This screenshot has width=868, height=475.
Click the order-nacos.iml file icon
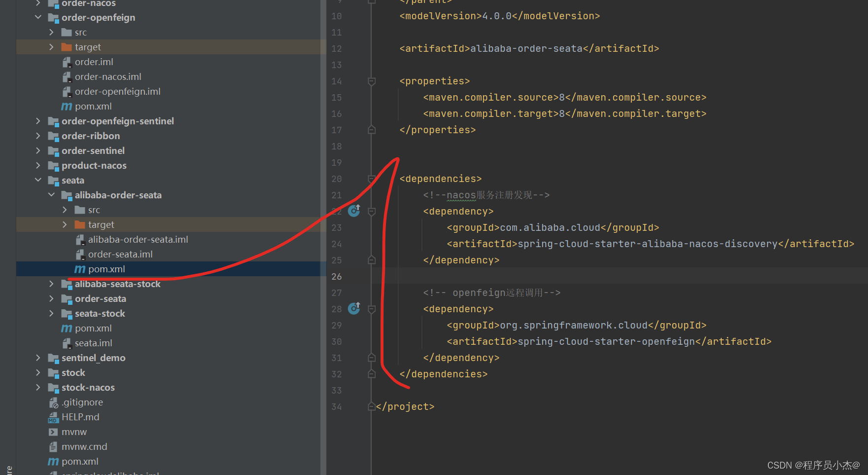[67, 76]
